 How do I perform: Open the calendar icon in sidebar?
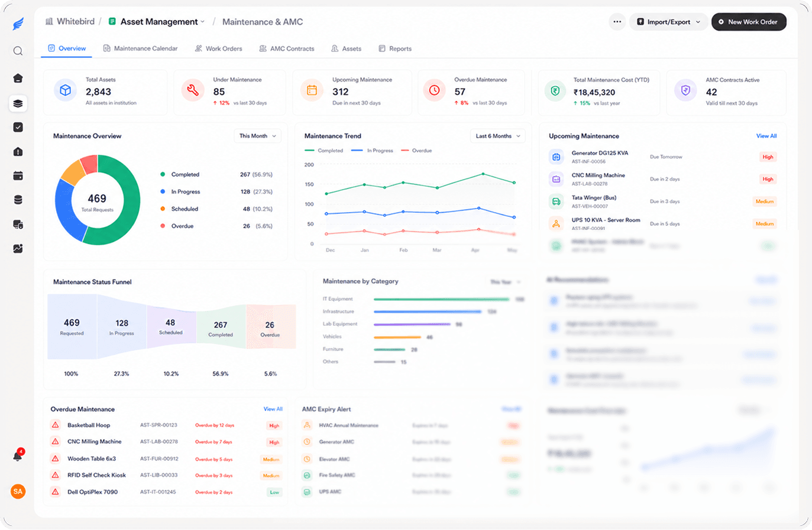click(x=18, y=176)
